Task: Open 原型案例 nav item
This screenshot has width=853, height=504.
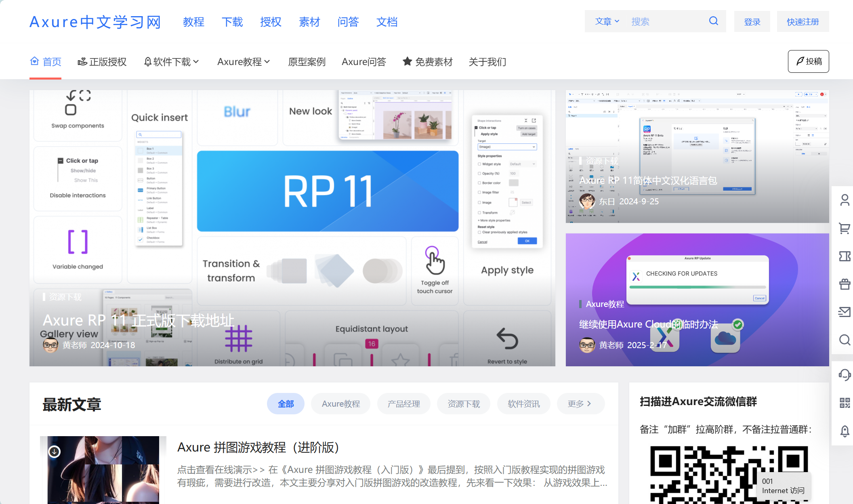Action: [307, 61]
